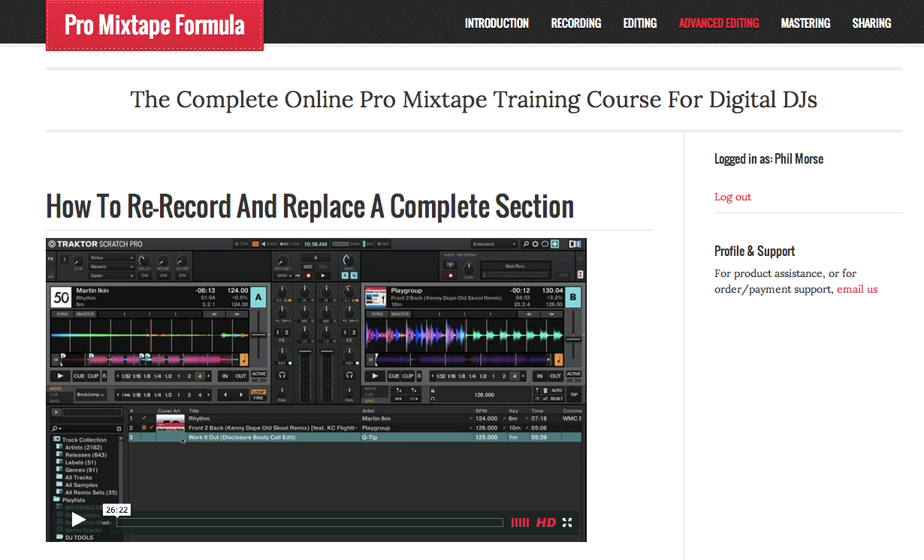The width and height of the screenshot is (924, 560).
Task: Click the headphones icon in Traktor header
Action: 545,244
